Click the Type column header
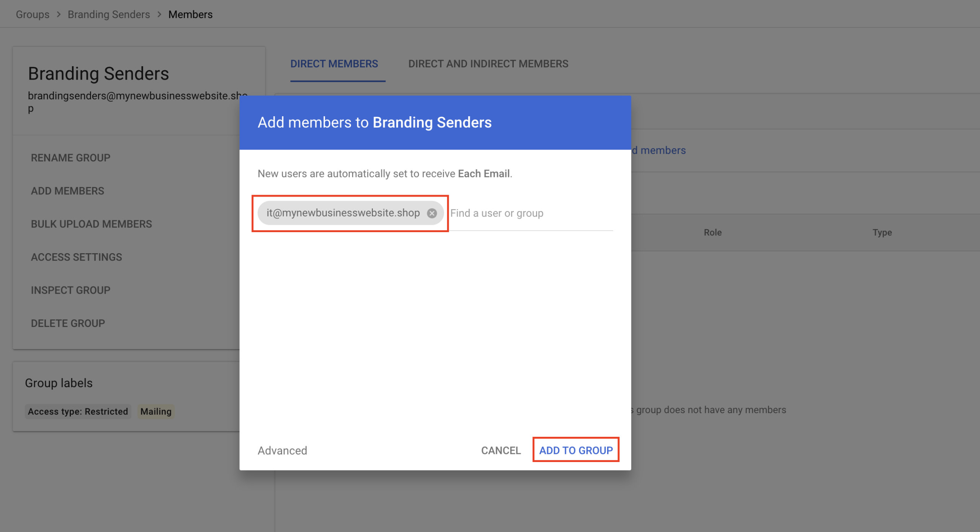 [882, 232]
